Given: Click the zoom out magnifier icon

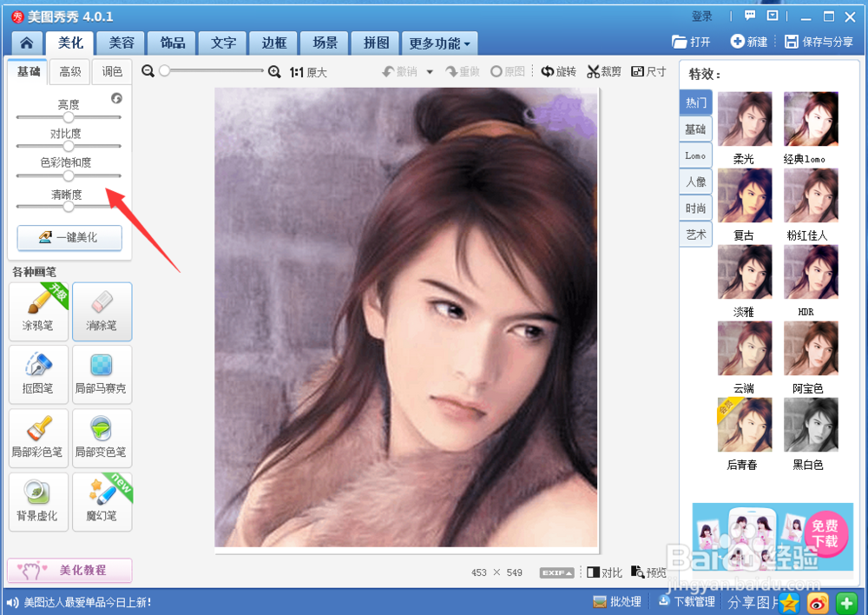Looking at the screenshot, I should [x=148, y=71].
